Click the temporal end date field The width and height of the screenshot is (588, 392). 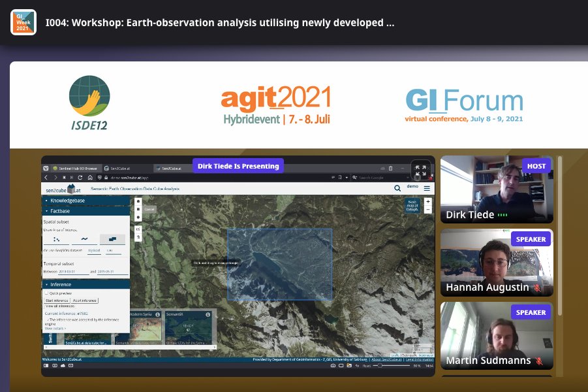tap(112, 272)
